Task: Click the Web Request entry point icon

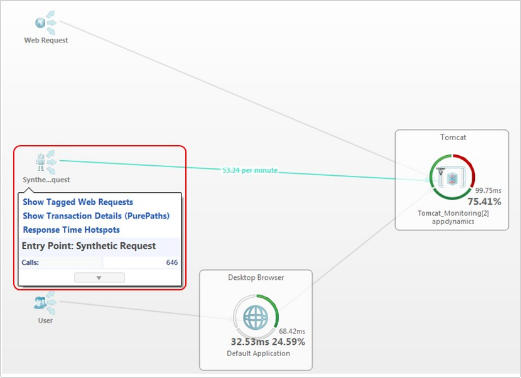Action: pos(45,23)
